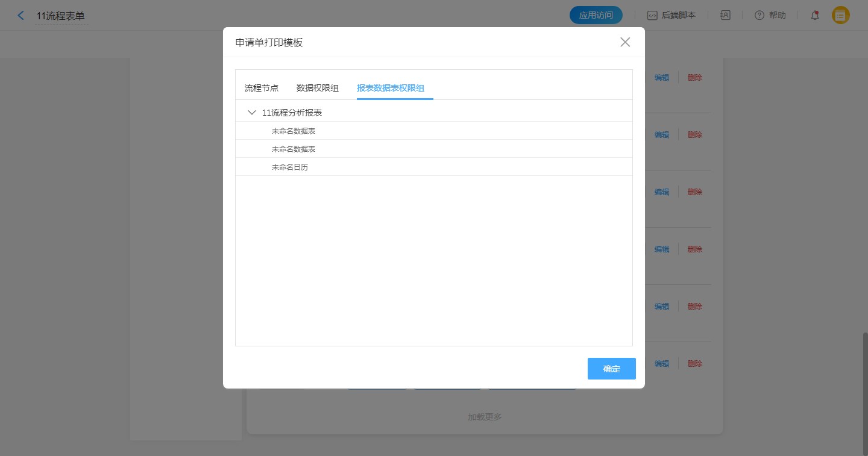
Task: Click the topmost 编辑 link
Action: coord(662,78)
